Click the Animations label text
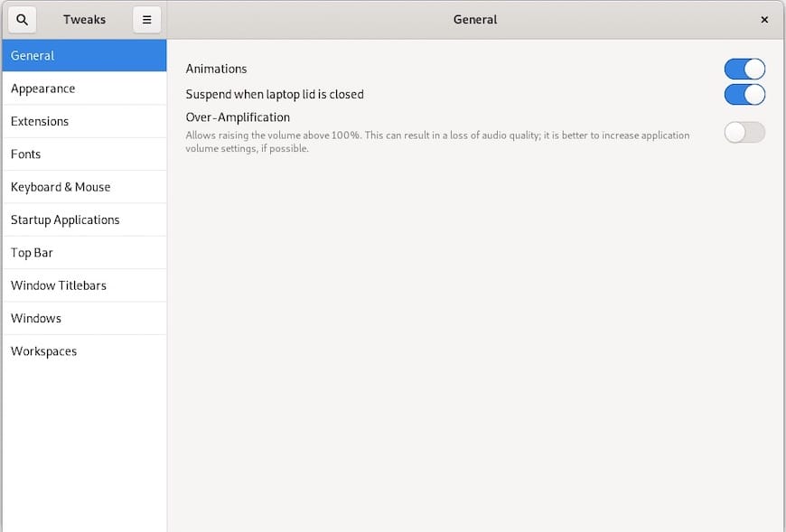Screen dimensions: 786x532 tap(216, 69)
